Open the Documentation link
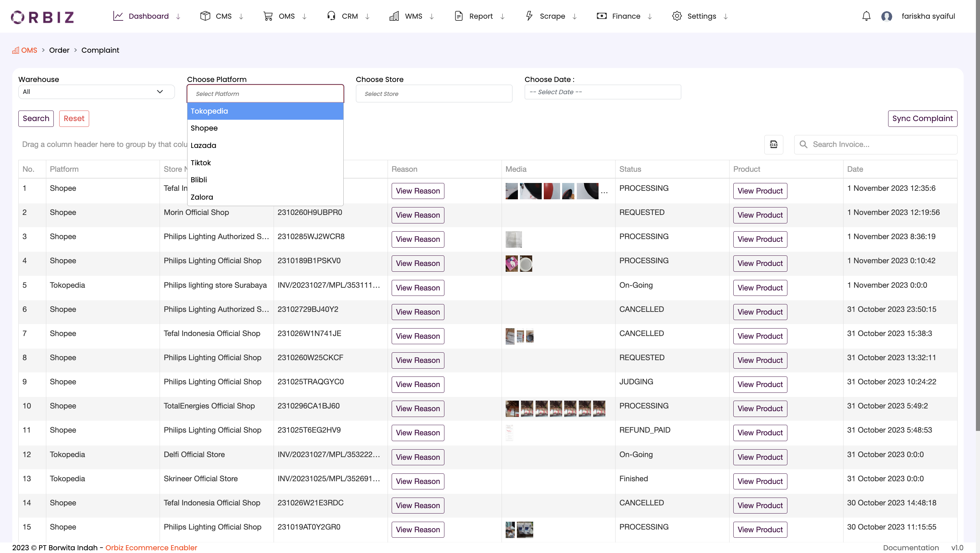 tap(911, 548)
